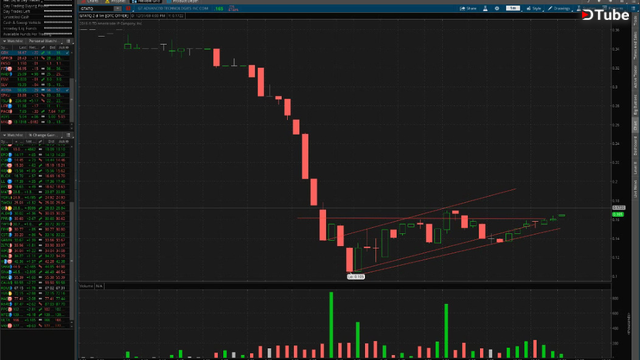Sort Personal Watchlist by the Last column header
Screen dimensions: 640x360
coord(22,47)
